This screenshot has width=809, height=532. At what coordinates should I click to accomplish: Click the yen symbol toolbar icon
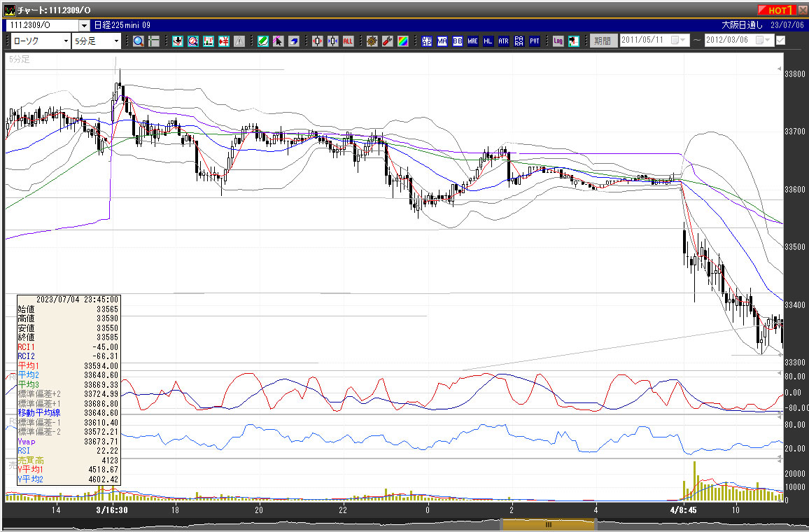(224, 41)
